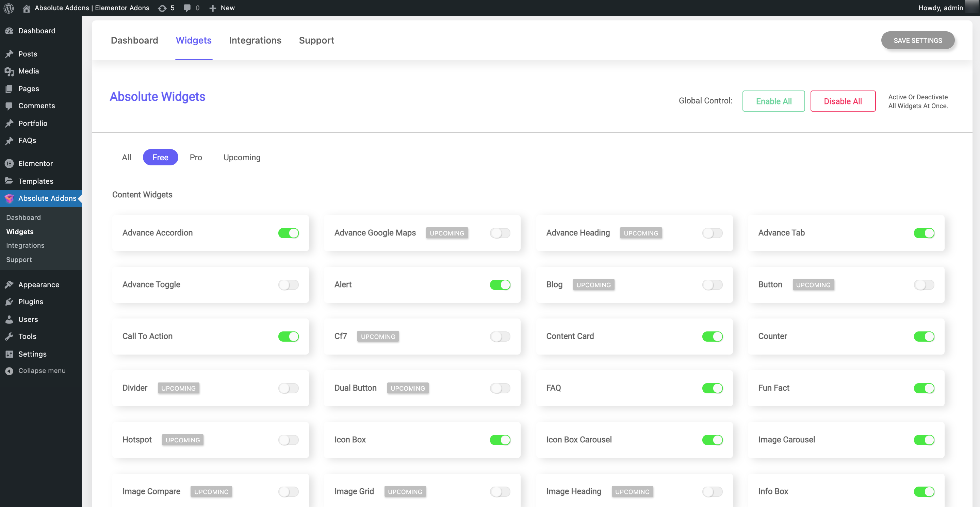Open Support submenu link in sidebar

[19, 260]
